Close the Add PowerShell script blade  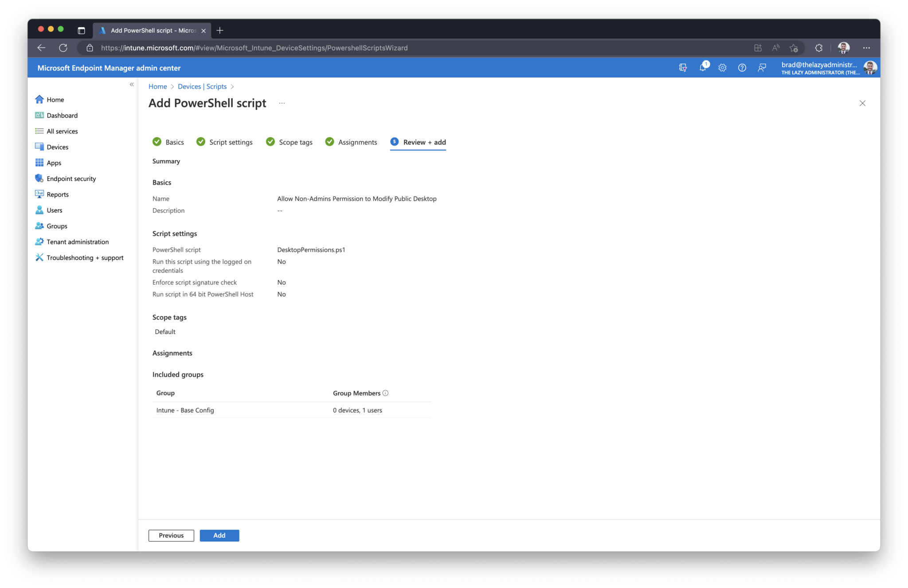[862, 103]
